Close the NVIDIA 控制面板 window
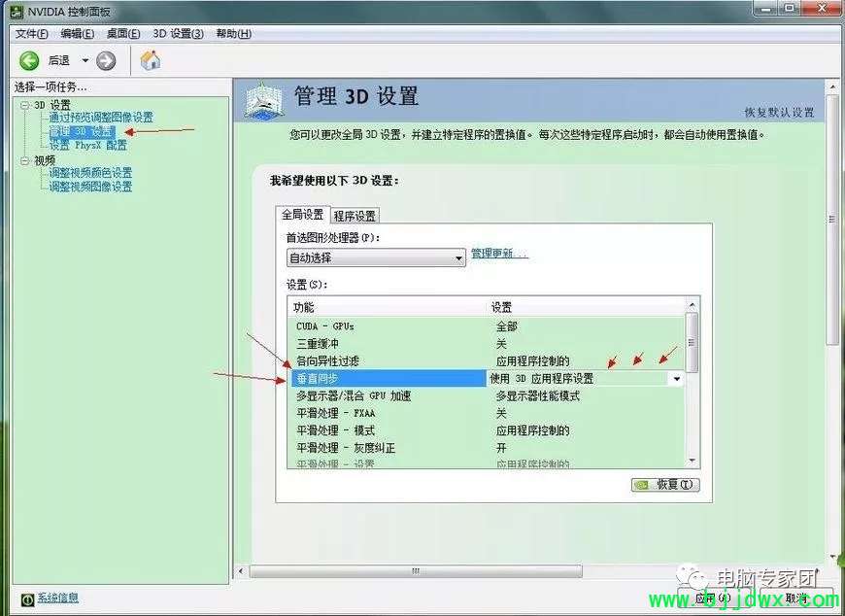This screenshot has height=616, width=845. (x=823, y=9)
